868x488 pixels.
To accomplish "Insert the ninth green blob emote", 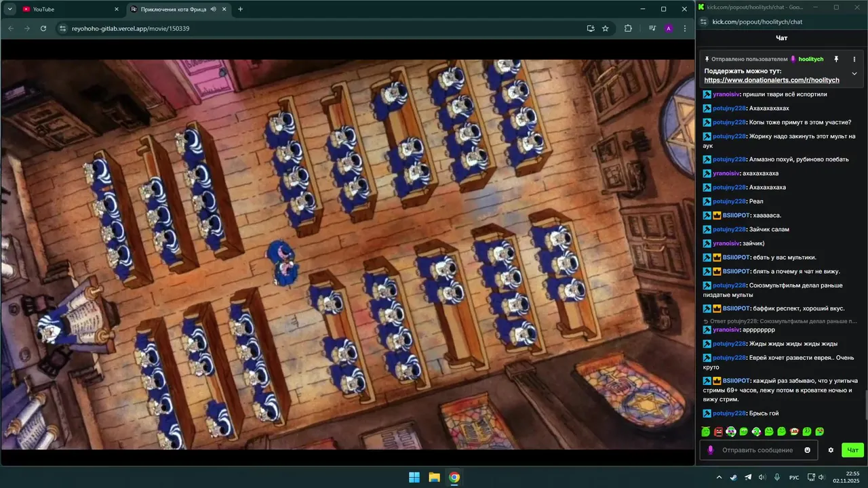I will [x=807, y=432].
